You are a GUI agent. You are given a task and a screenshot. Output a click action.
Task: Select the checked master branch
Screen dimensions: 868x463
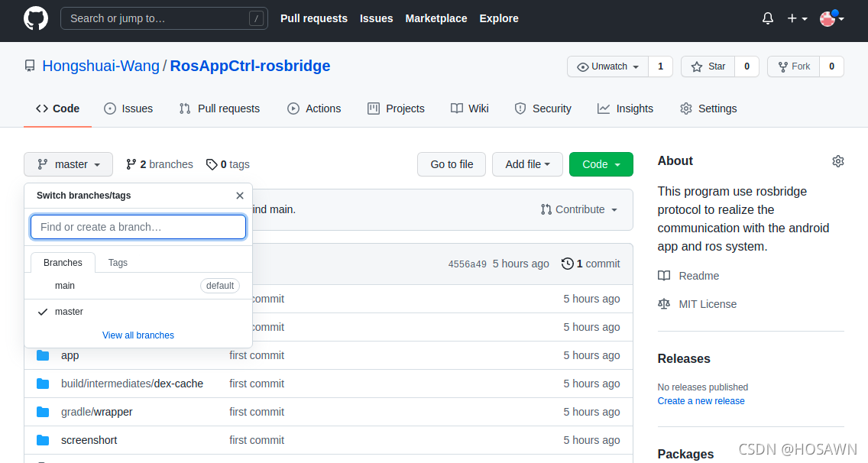138,312
